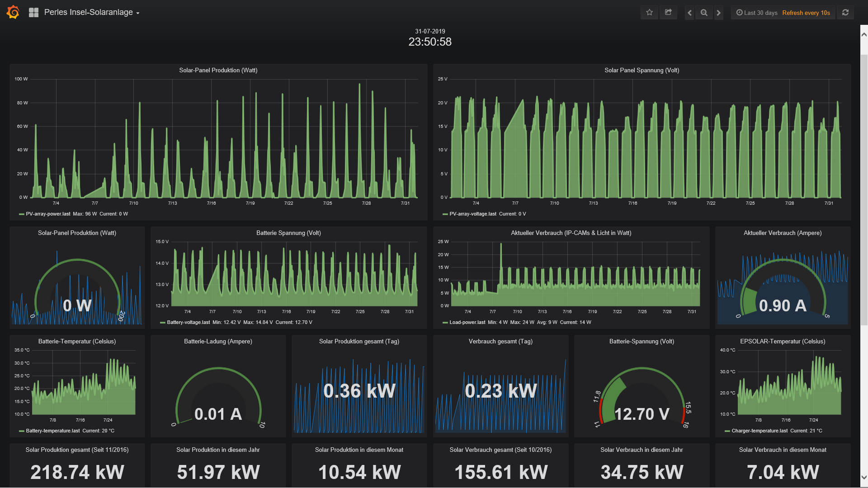Screen dimensions: 868x488
Task: Star this dashboard as favorite
Action: tap(650, 13)
